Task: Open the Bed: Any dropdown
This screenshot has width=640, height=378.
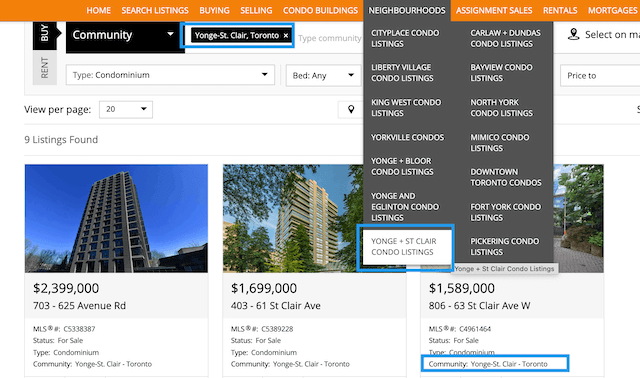Action: tap(323, 76)
